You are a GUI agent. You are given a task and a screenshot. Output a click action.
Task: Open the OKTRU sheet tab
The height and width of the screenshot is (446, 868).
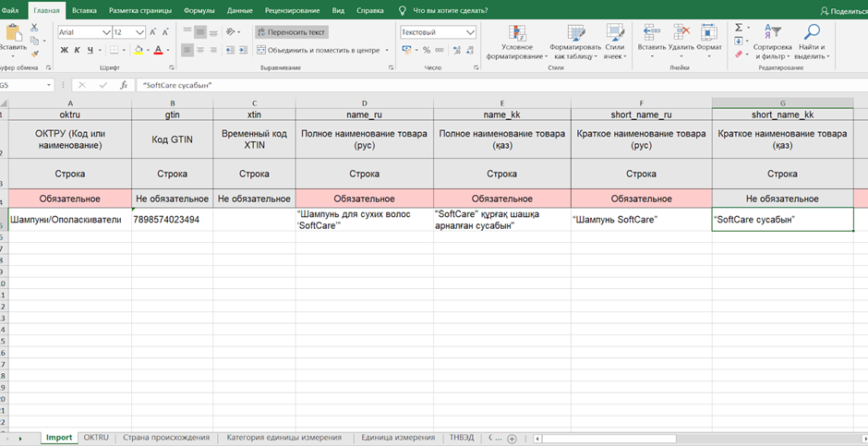click(x=96, y=438)
